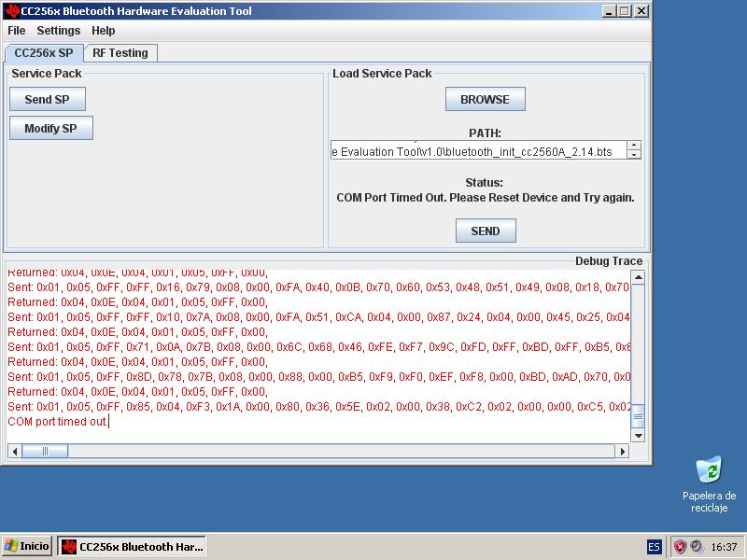Click Debug Trace vertical scrollbar thumb

click(x=639, y=416)
